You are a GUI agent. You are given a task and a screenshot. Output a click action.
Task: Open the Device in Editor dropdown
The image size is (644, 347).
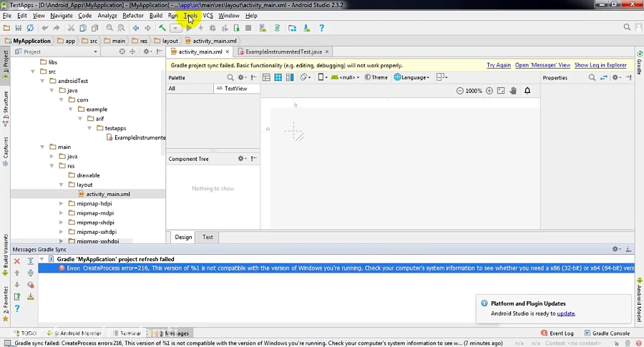click(x=323, y=77)
